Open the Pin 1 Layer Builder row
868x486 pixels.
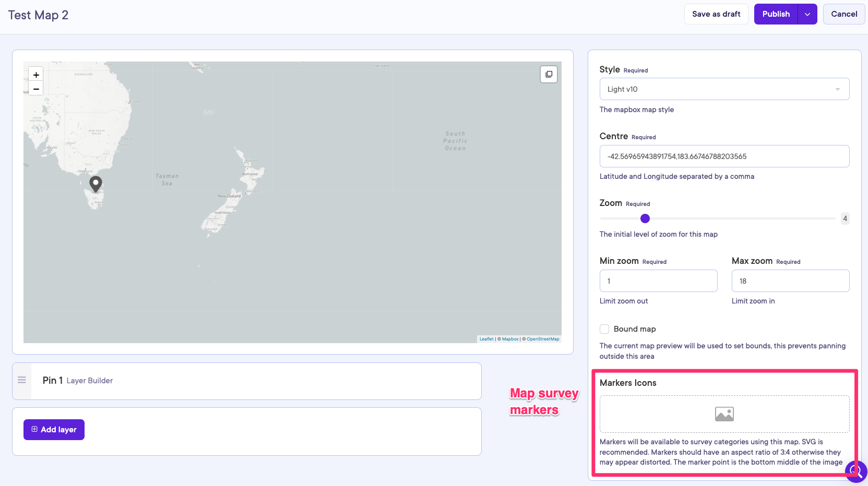tap(256, 381)
